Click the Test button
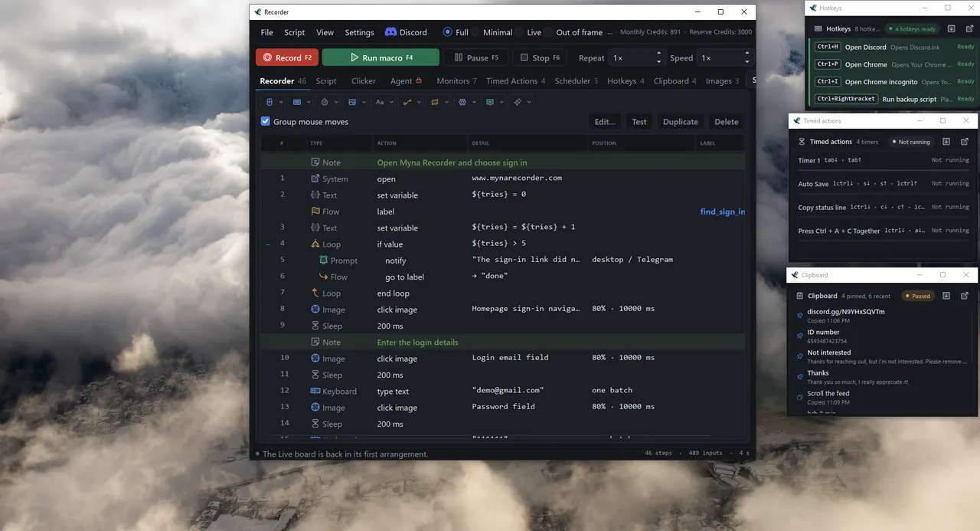 639,121
